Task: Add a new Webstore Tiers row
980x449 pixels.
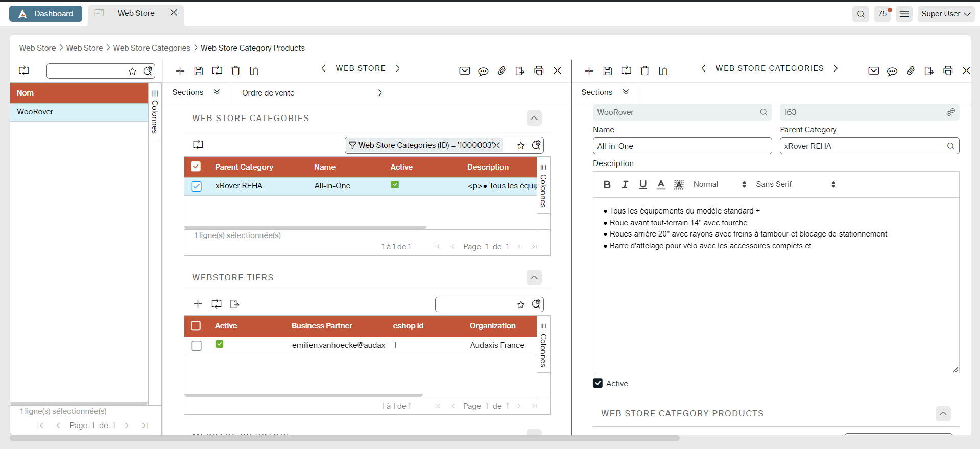Action: [198, 304]
